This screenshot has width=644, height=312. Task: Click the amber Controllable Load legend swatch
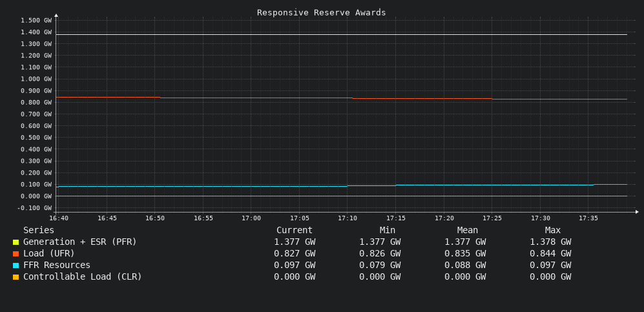(x=16, y=277)
